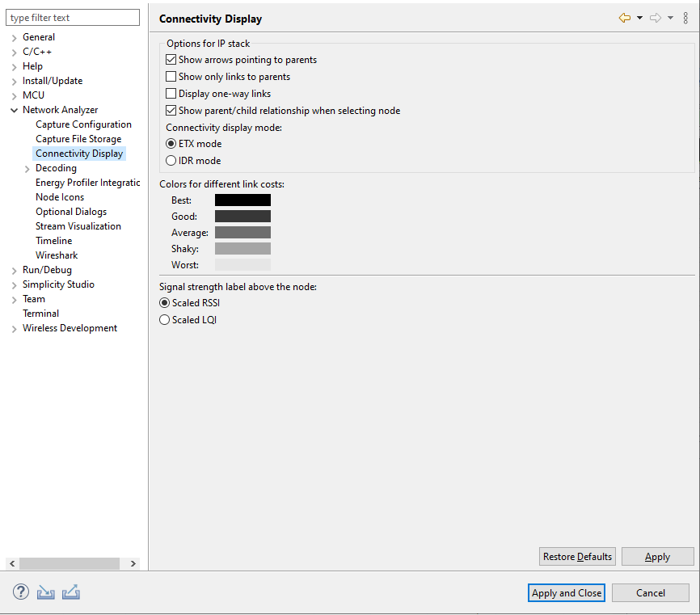Collapse the Network Analyzer section
The width and height of the screenshot is (700, 615).
[13, 109]
